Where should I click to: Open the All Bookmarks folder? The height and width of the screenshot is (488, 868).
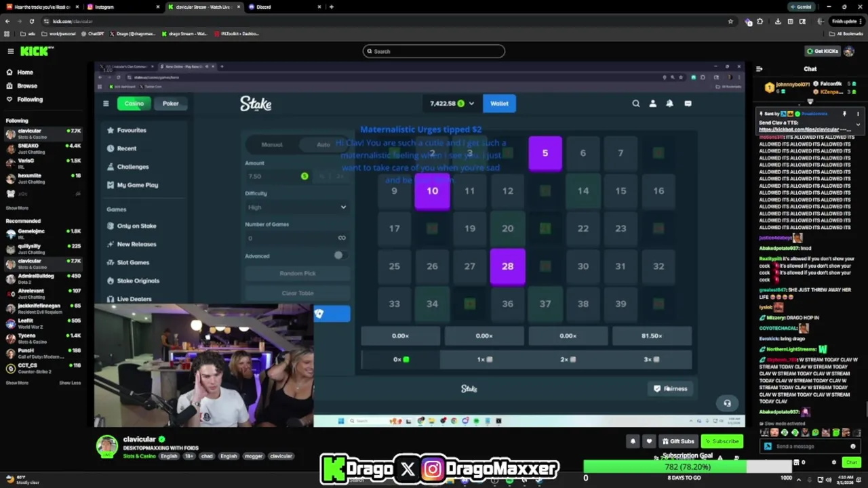click(x=847, y=33)
